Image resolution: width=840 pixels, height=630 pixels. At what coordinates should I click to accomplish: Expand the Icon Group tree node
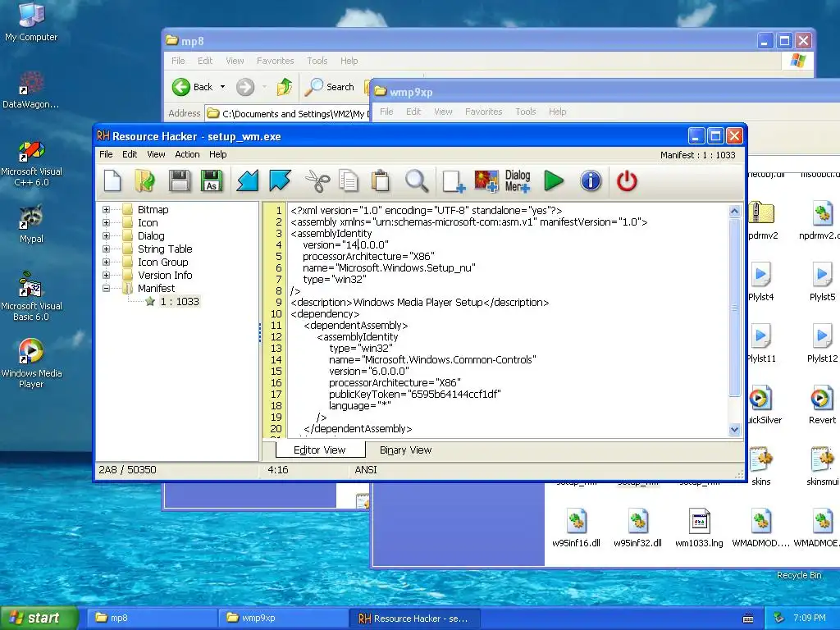106,262
